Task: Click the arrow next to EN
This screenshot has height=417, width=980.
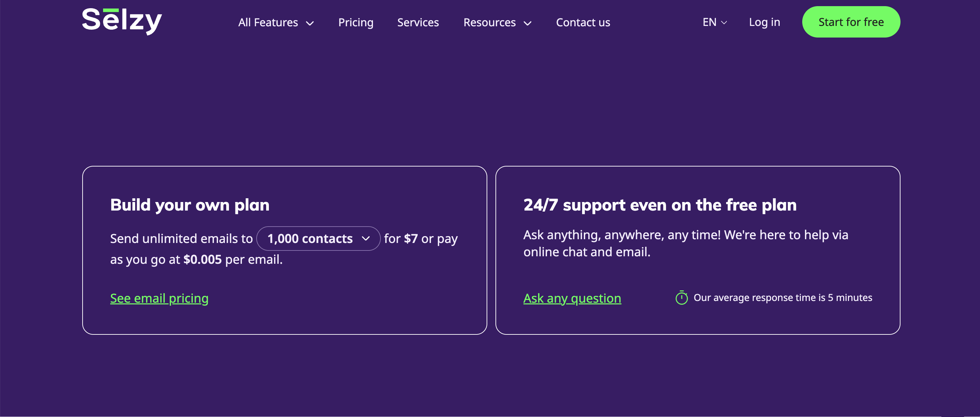Action: point(724,23)
